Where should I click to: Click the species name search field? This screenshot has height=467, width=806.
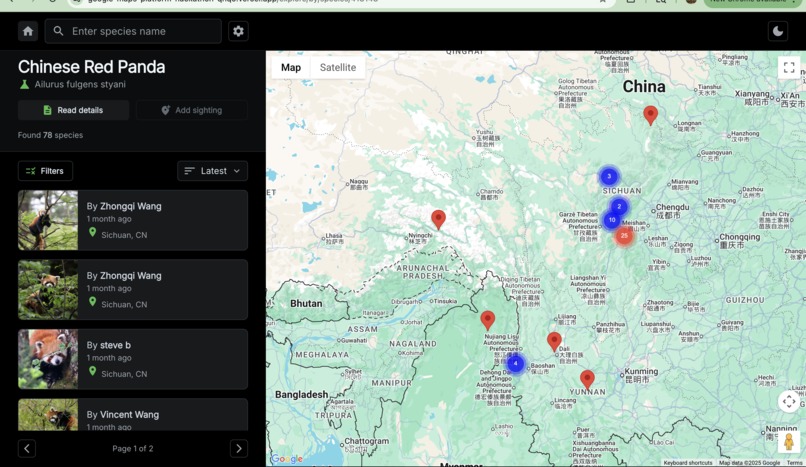133,31
